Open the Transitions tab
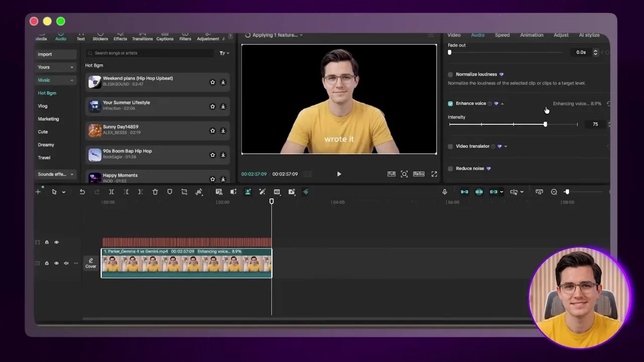Screen dimensions: 644x362 142,36
